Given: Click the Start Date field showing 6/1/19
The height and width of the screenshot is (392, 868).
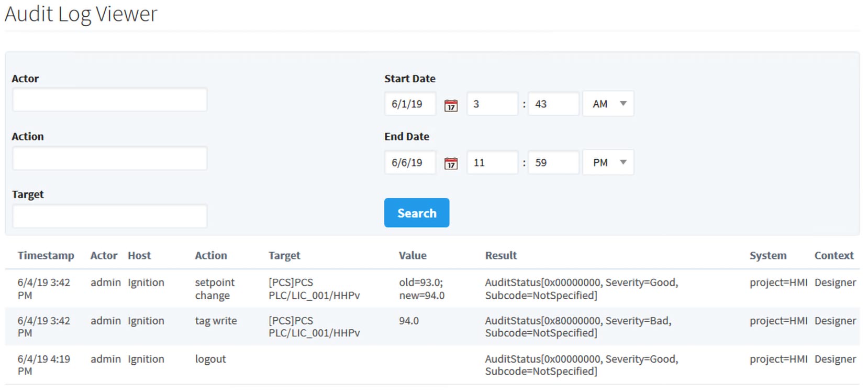Looking at the screenshot, I should tap(410, 104).
